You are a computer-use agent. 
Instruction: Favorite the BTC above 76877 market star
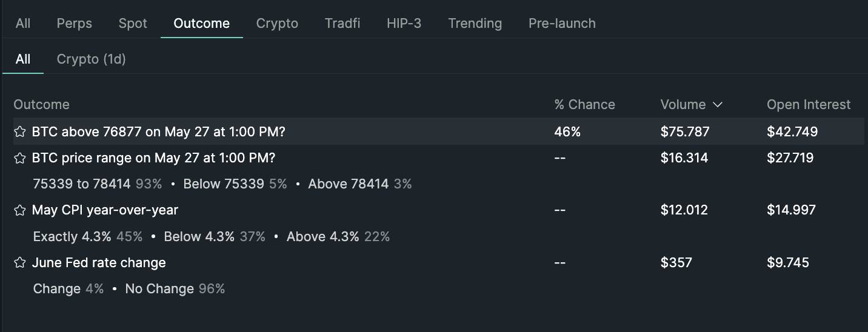20,131
